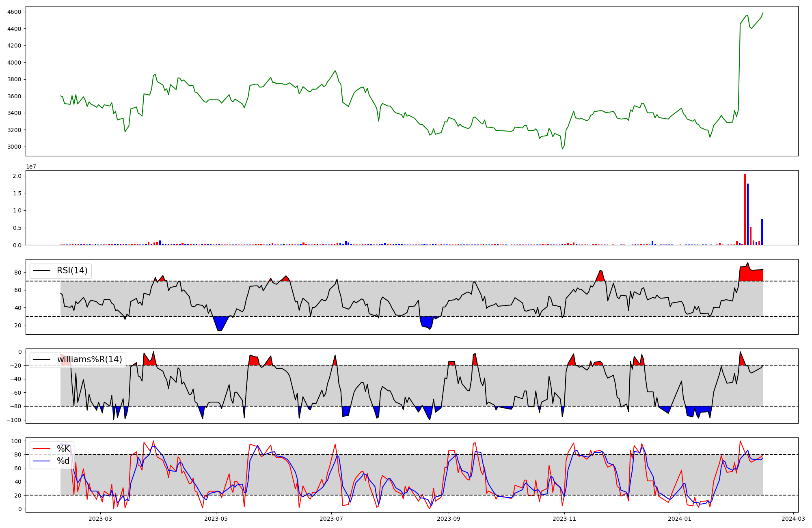The width and height of the screenshot is (812, 528).
Task: Click the 3200 price axis label
Action: point(15,130)
